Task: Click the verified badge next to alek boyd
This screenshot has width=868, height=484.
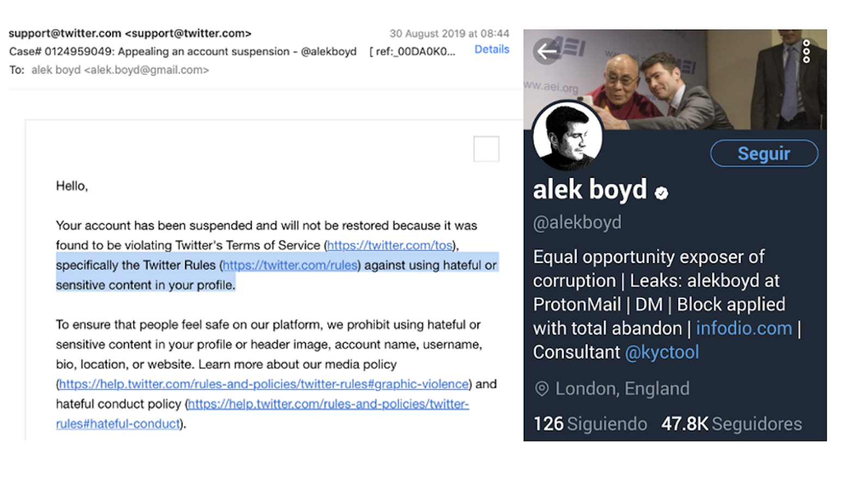Action: click(661, 193)
